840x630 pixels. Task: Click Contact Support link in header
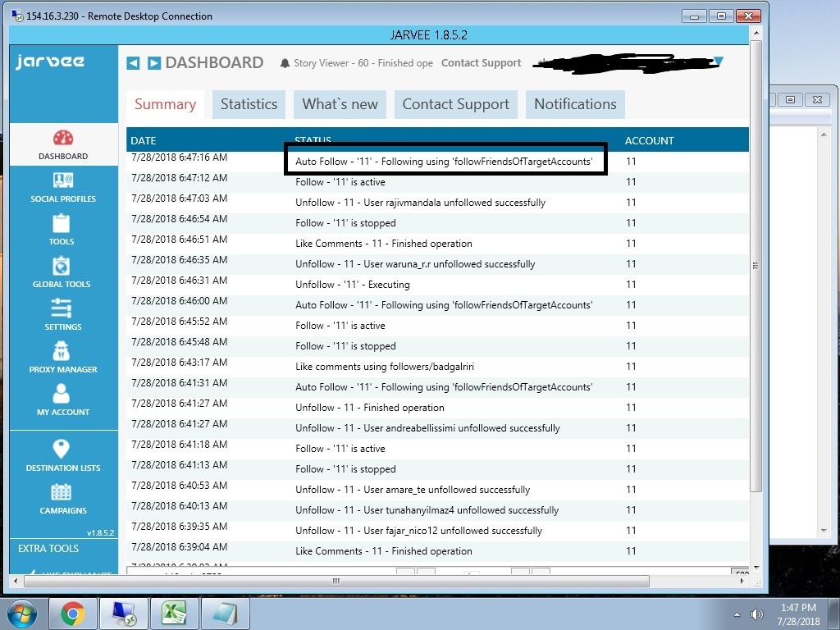tap(481, 63)
